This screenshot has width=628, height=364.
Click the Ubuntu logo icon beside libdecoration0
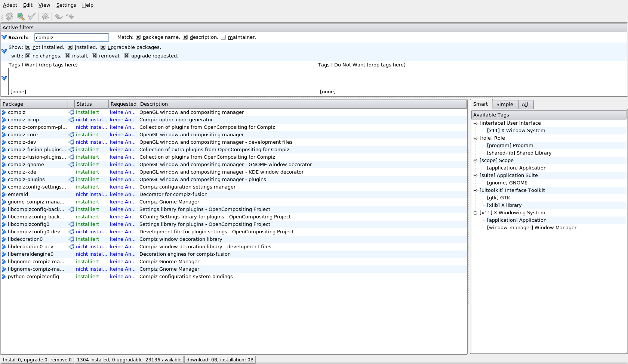click(x=71, y=239)
